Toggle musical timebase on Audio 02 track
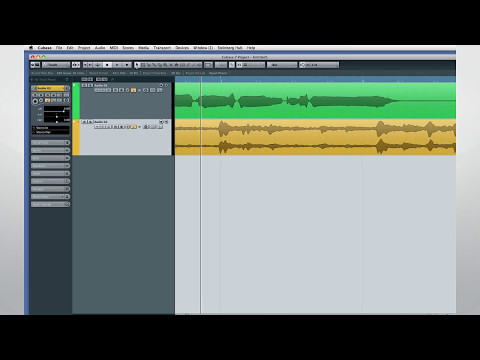This screenshot has height=360, width=480. click(133, 127)
